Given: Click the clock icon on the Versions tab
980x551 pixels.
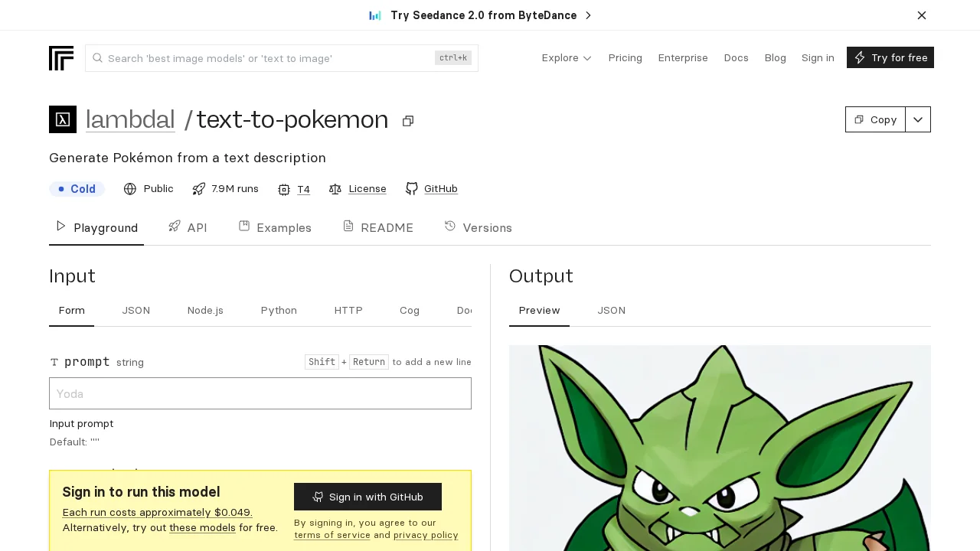Looking at the screenshot, I should pyautogui.click(x=450, y=227).
